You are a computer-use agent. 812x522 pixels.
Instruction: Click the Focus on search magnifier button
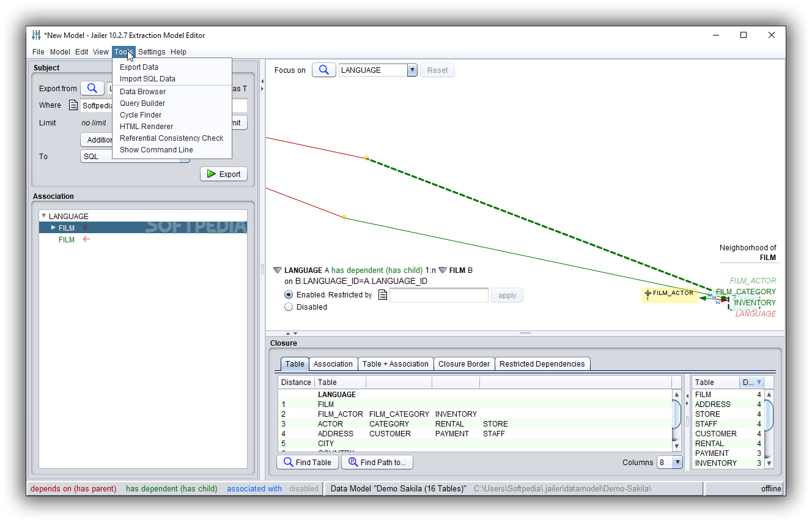(x=324, y=70)
